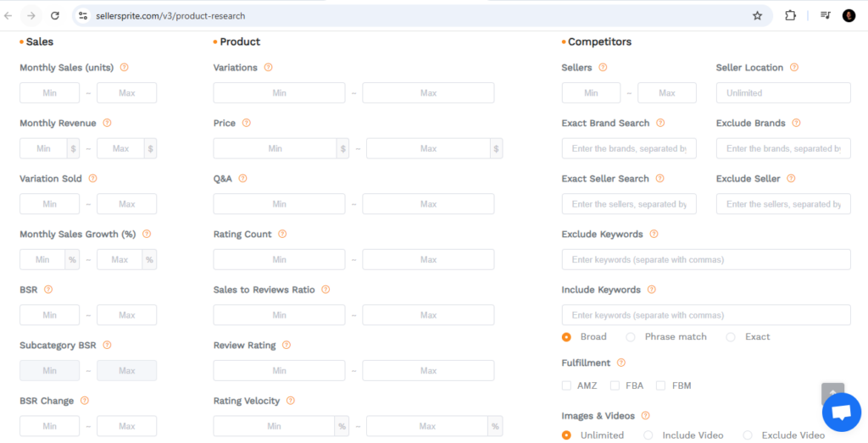Open the media control icon in toolbar
This screenshot has width=868, height=443.
(x=826, y=15)
